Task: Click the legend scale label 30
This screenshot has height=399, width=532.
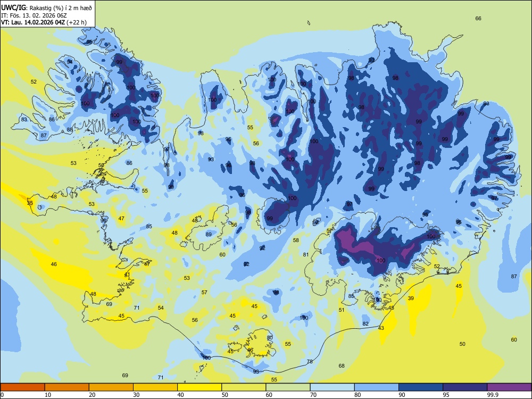Action: [x=136, y=395]
